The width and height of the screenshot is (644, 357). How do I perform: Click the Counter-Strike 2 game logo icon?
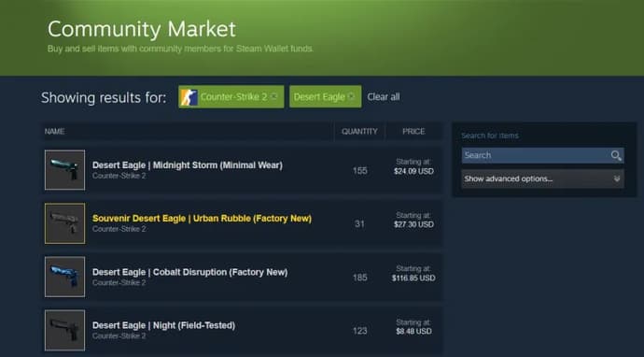click(x=189, y=97)
